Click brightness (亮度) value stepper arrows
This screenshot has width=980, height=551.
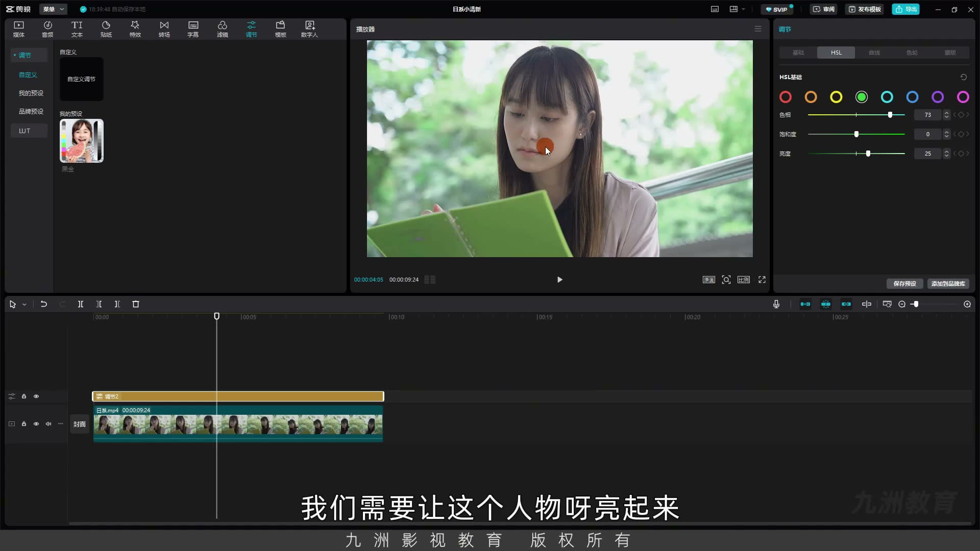pos(947,154)
